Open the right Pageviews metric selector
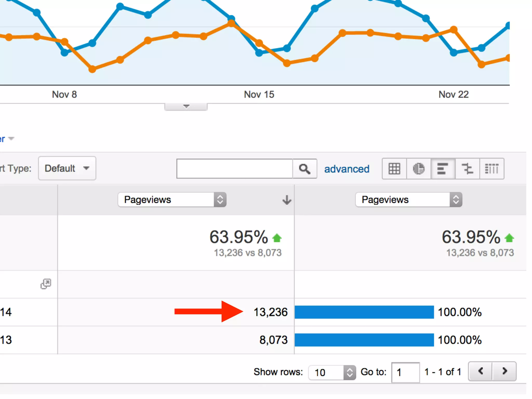The width and height of the screenshot is (532, 399). pos(409,200)
